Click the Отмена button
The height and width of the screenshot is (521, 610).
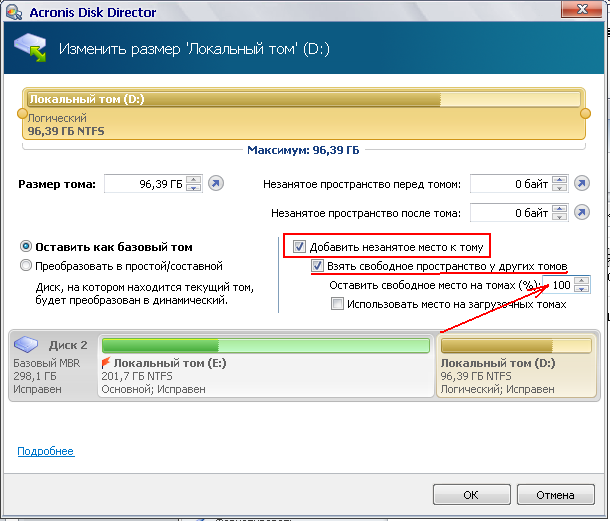pyautogui.click(x=556, y=495)
